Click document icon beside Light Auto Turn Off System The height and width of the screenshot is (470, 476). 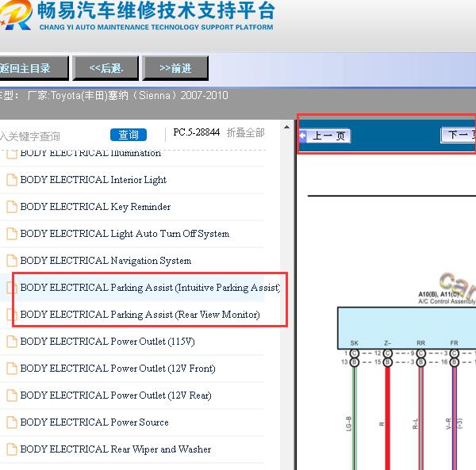(12, 234)
